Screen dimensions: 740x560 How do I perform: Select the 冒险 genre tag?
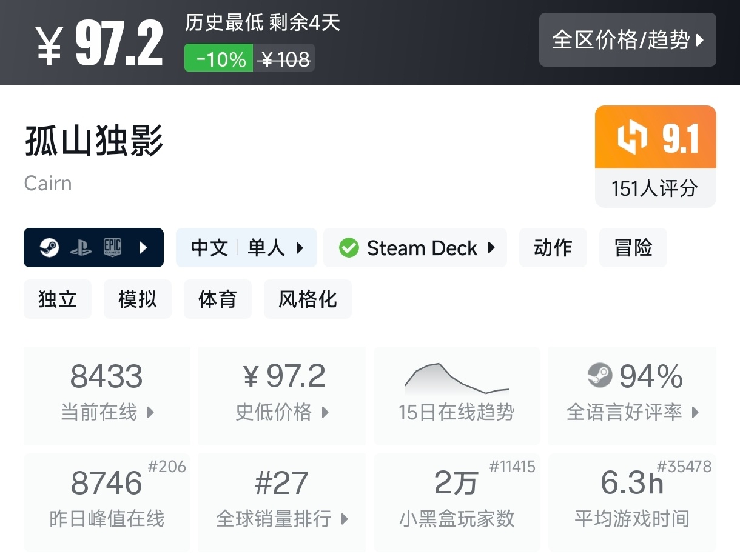pos(633,248)
